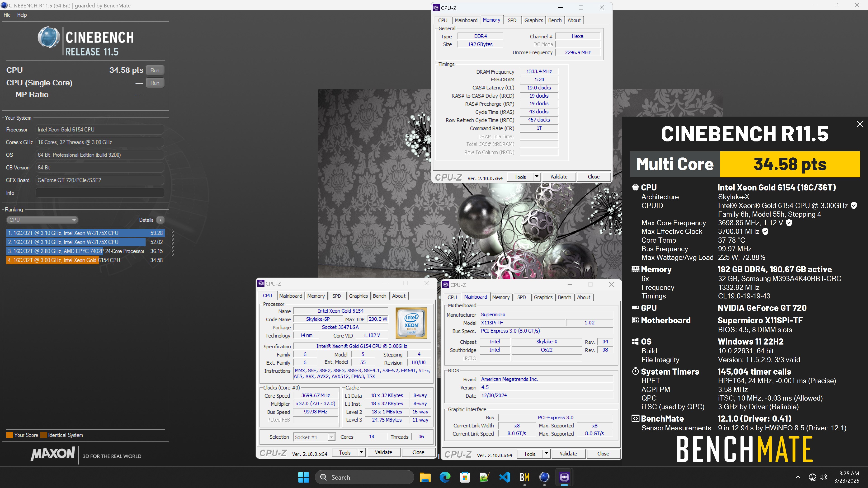Open Tools dropdown arrow in CPU-Z CPU window
The height and width of the screenshot is (488, 868).
pyautogui.click(x=361, y=452)
